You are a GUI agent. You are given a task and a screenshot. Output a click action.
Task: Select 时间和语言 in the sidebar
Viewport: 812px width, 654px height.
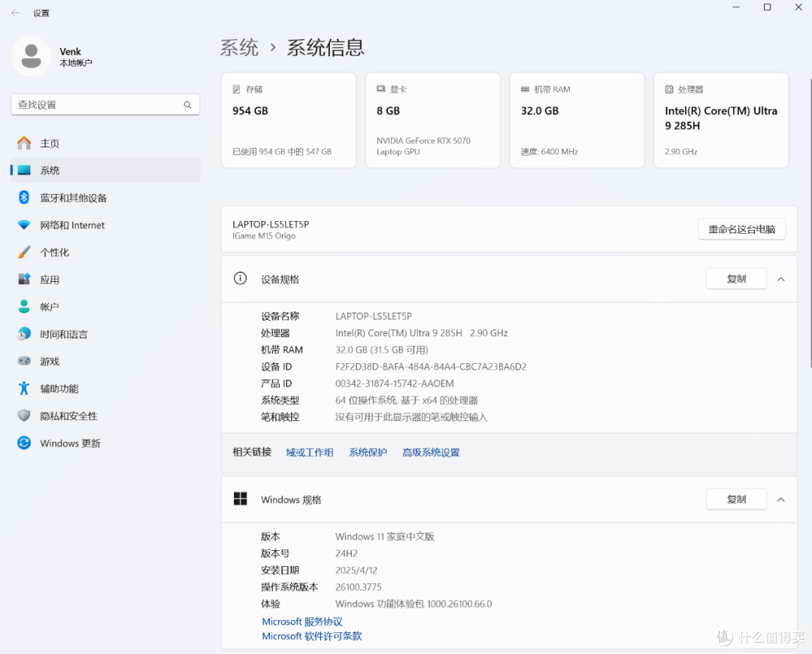coord(105,335)
